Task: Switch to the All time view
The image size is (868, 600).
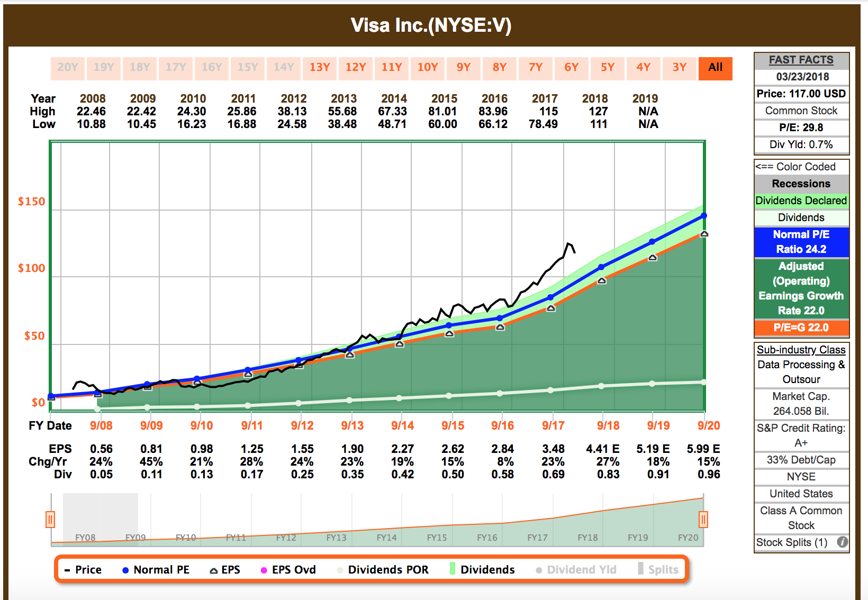Action: point(716,68)
